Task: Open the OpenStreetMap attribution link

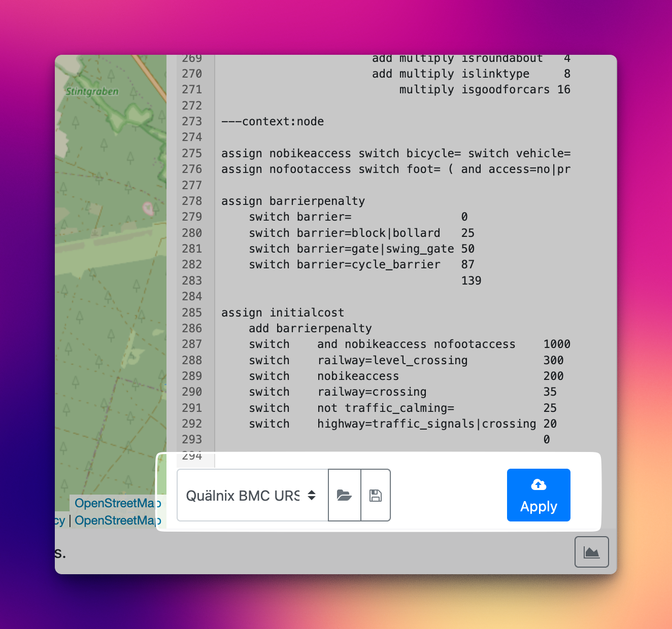Action: coord(118,503)
